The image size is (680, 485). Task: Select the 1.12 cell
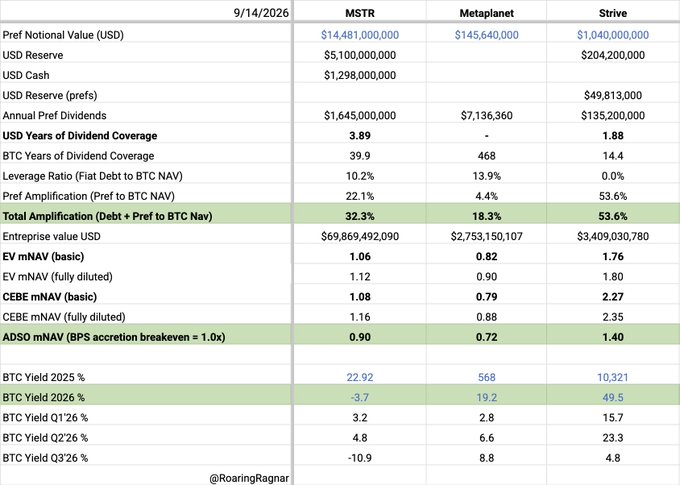[360, 277]
